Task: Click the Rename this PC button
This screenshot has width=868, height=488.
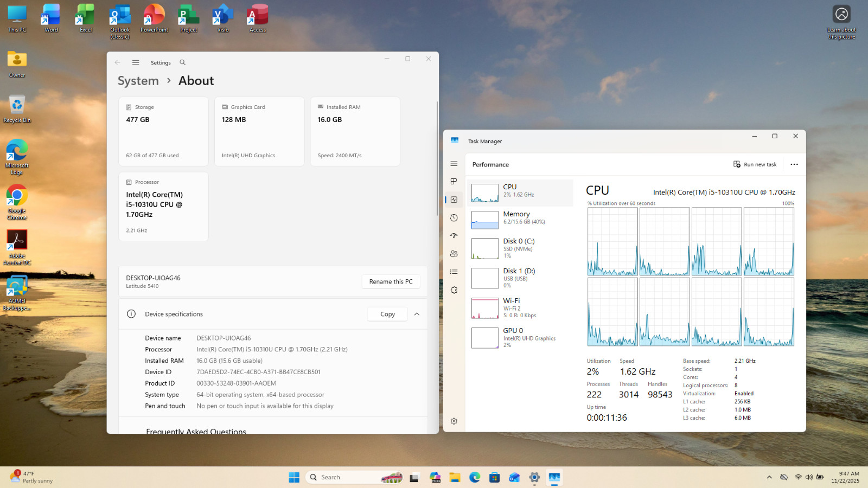Action: (x=391, y=281)
